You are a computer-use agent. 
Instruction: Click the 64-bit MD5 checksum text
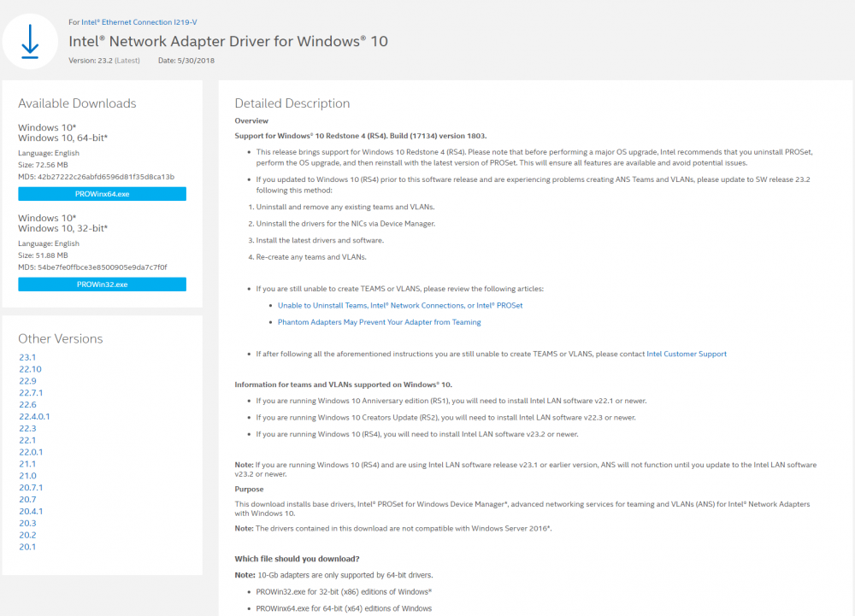(96, 177)
